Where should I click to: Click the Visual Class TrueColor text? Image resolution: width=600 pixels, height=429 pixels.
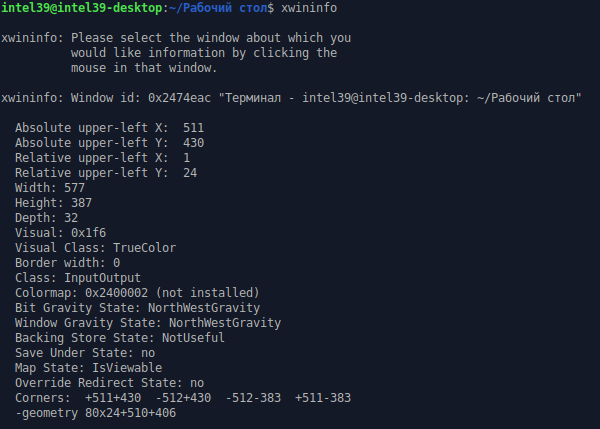pyautogui.click(x=145, y=248)
